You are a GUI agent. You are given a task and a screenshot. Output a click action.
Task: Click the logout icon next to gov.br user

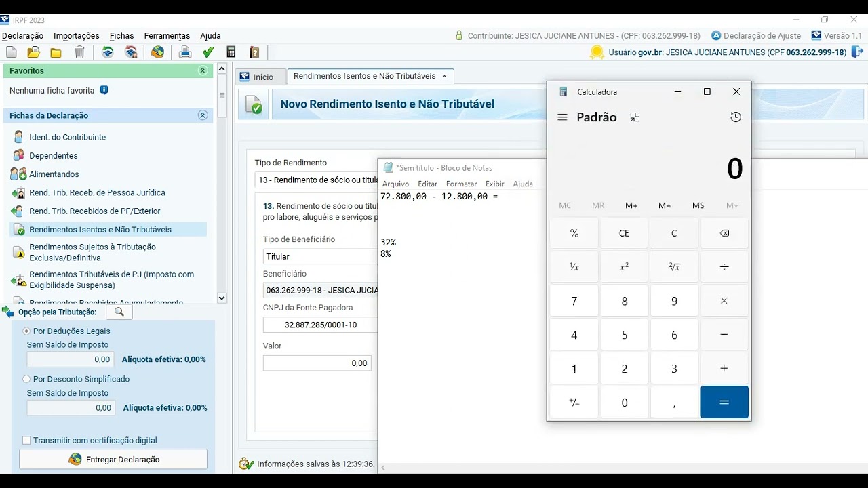857,52
